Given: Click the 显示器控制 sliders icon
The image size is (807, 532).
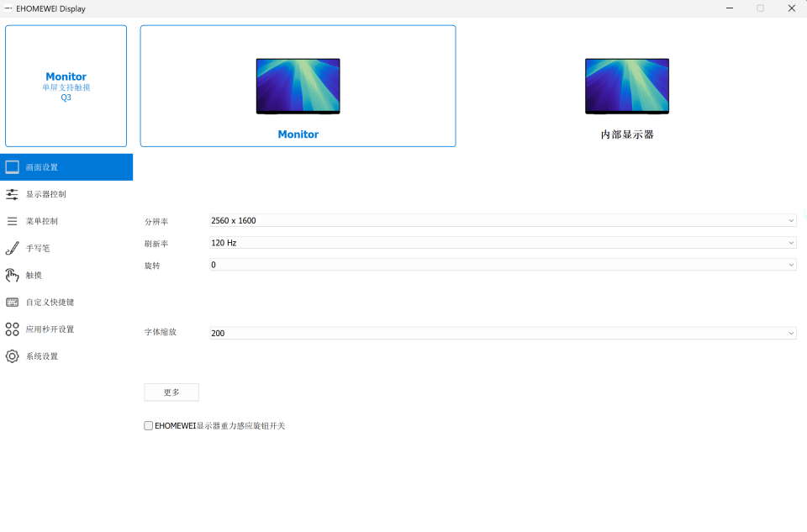Looking at the screenshot, I should pos(12,194).
